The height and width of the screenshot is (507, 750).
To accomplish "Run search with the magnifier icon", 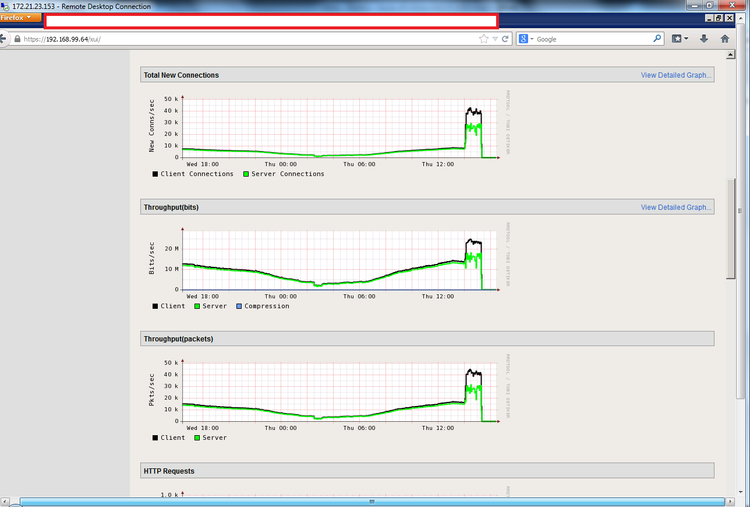I will click(x=657, y=39).
